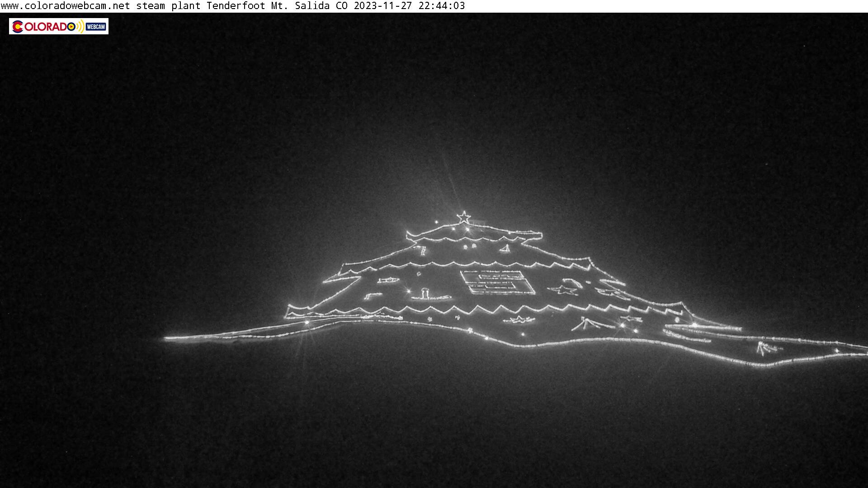Click the 'Tenderfoot Mt. Salida CO' caption
The image size is (868, 488).
(277, 6)
